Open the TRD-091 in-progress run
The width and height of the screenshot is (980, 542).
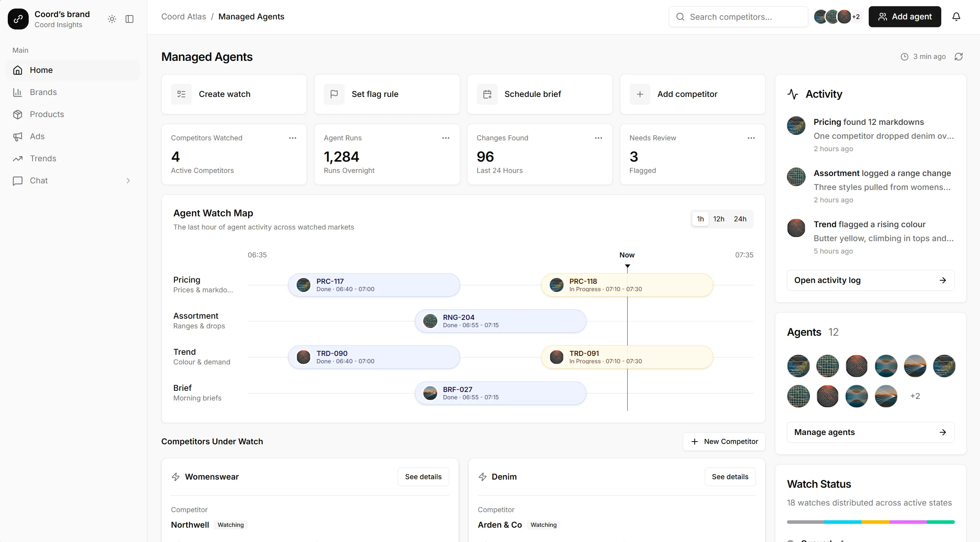point(627,357)
